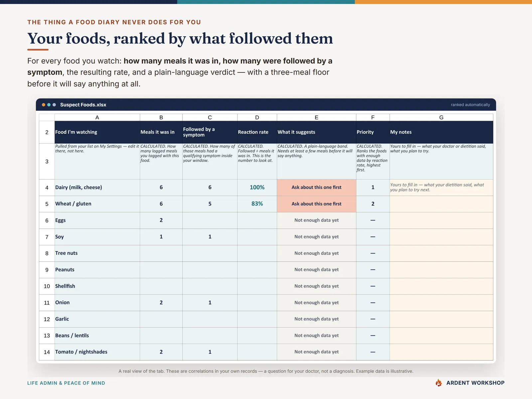Click the empty My notes cell for Wheat
Viewport: 532px width, 399px height.
tap(441, 204)
